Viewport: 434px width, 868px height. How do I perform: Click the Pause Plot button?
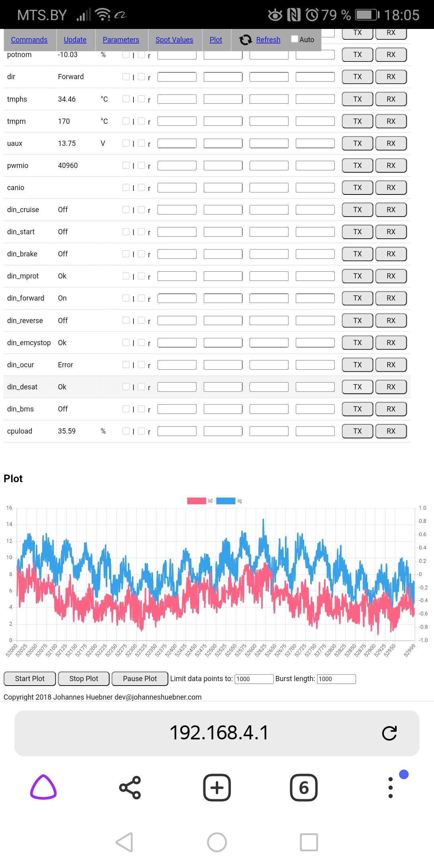[140, 679]
